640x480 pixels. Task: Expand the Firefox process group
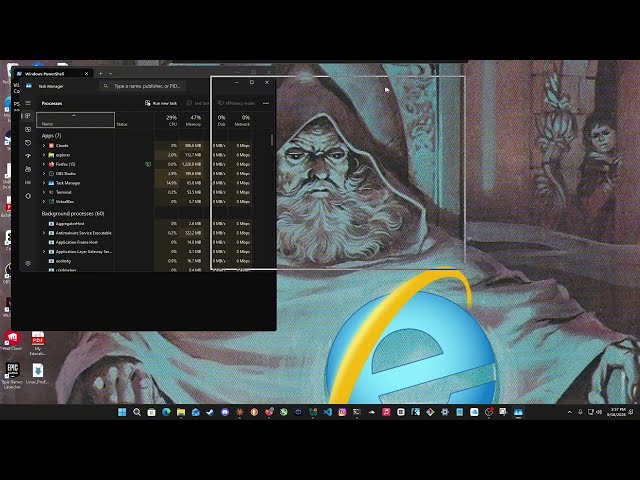(x=44, y=164)
